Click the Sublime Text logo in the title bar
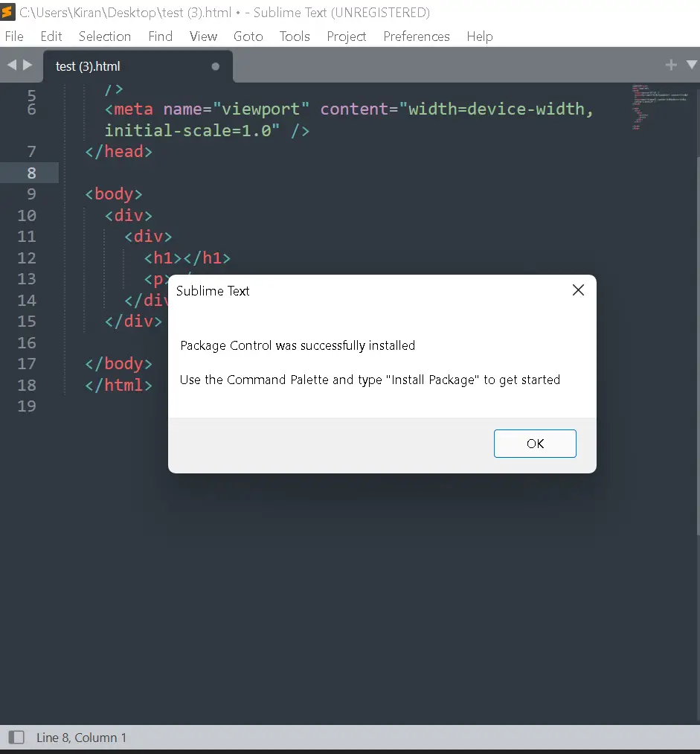 coord(9,12)
